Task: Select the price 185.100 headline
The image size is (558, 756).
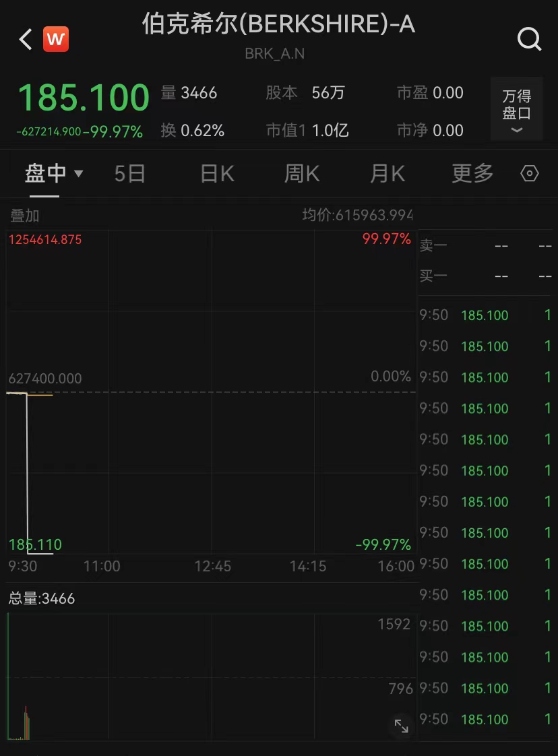Action: (x=84, y=98)
